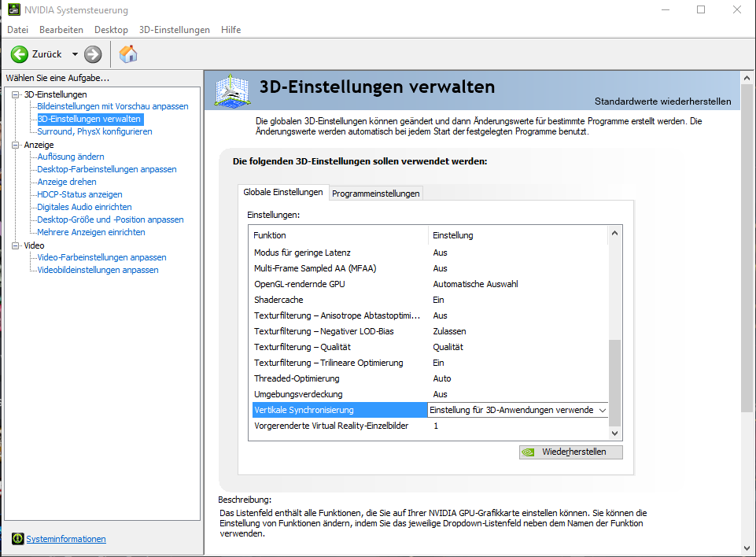This screenshot has width=756, height=557.
Task: Select the Texturfilterung – Qualität row
Action: tap(430, 347)
